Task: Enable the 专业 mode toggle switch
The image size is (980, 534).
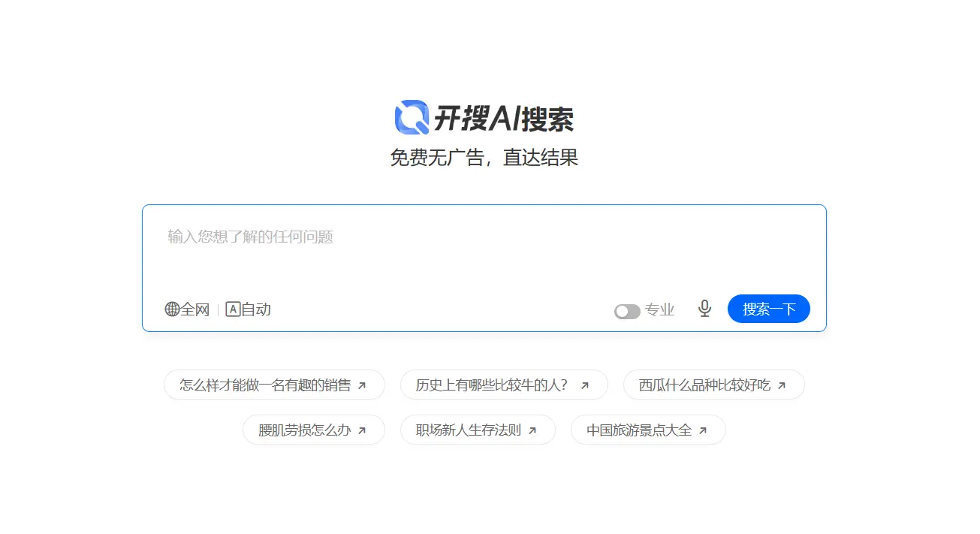Action: [626, 310]
